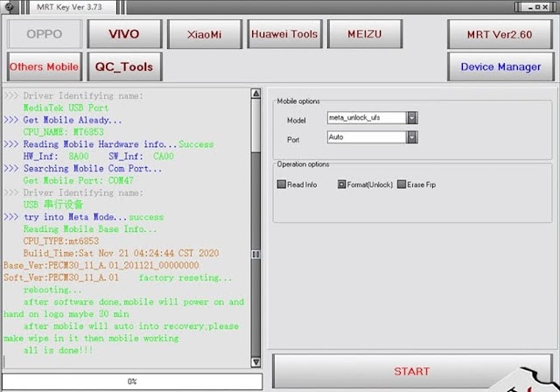
Task: Open the VIVO tools section
Action: coord(124,34)
